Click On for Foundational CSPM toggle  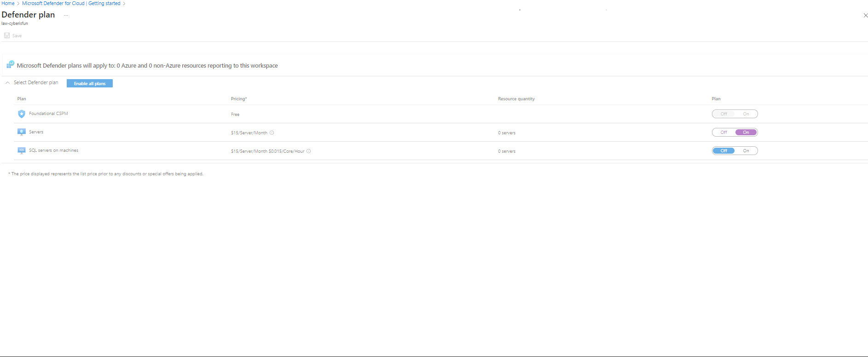(x=746, y=114)
